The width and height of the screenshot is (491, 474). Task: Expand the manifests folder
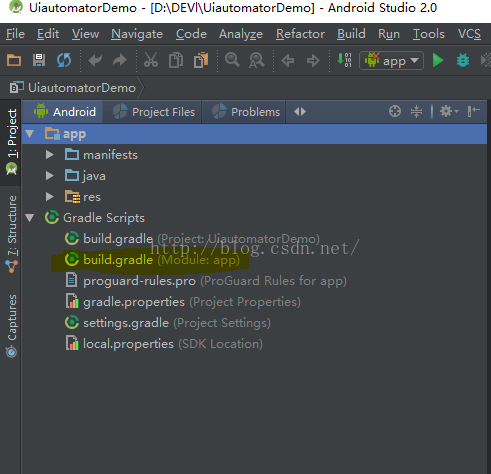coord(50,155)
